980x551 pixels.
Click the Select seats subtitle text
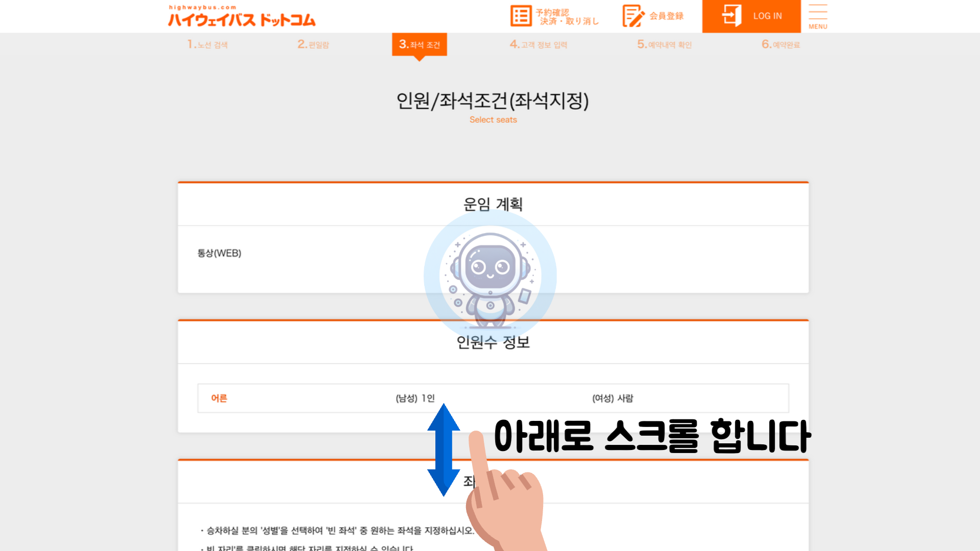(x=493, y=119)
